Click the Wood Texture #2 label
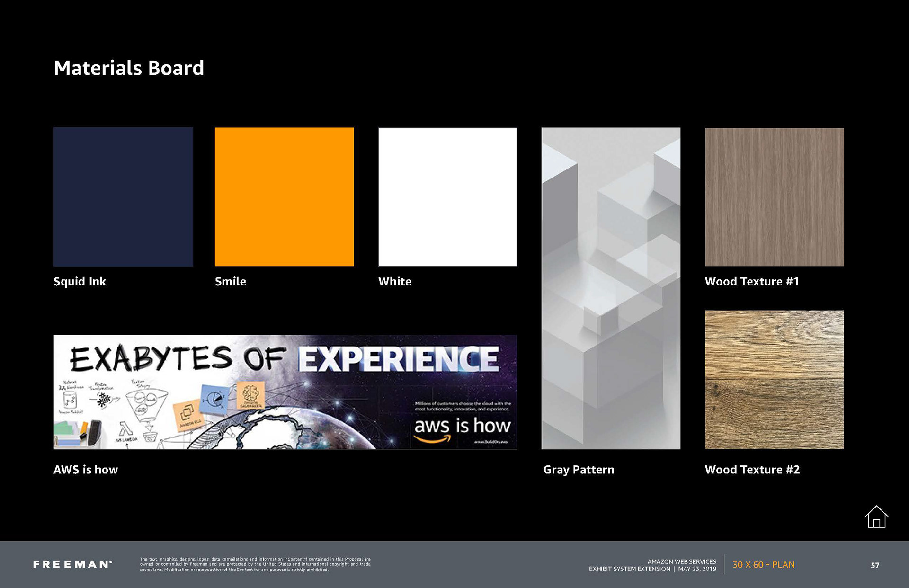Image resolution: width=909 pixels, height=588 pixels. coord(752,470)
